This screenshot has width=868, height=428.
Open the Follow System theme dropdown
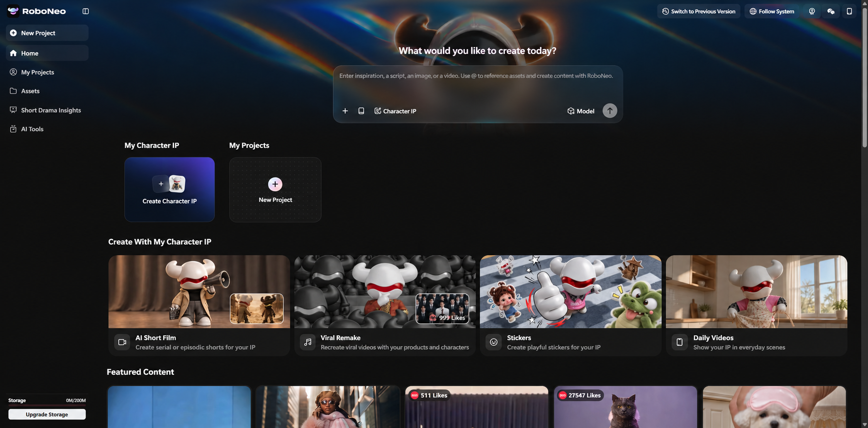click(x=772, y=11)
